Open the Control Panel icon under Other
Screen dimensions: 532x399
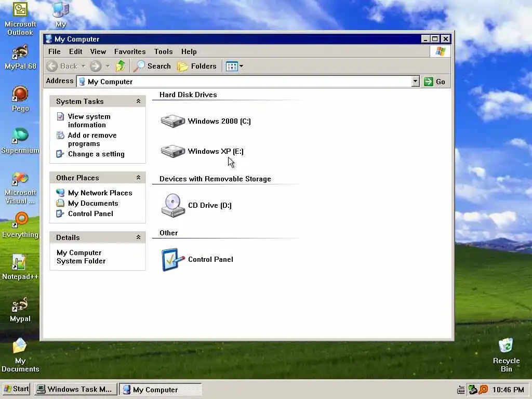click(172, 259)
